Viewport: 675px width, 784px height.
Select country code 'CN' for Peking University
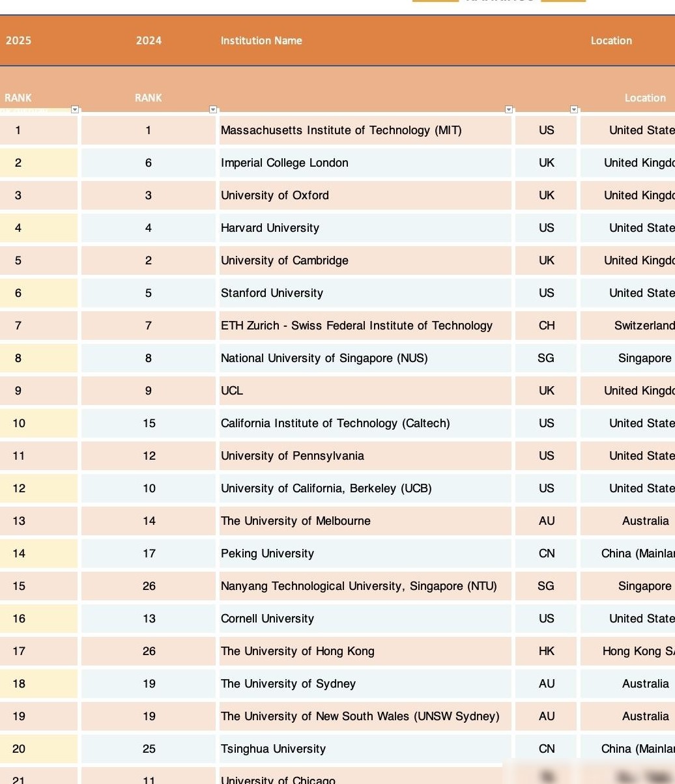546,553
